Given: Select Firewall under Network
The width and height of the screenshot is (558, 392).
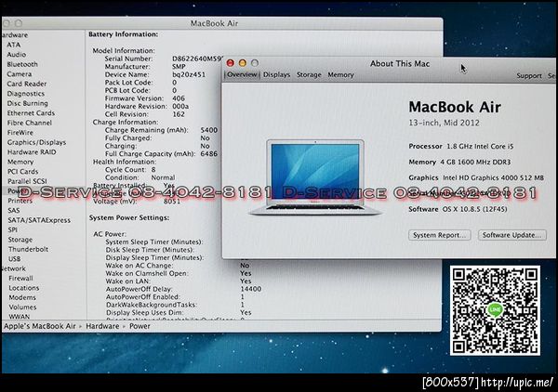Looking at the screenshot, I should pyautogui.click(x=20, y=279).
